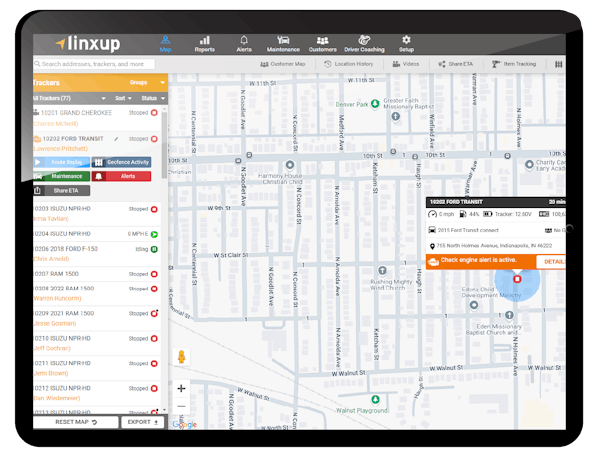Click the map settings sliders icon
This screenshot has height=464, width=600.
click(x=559, y=64)
